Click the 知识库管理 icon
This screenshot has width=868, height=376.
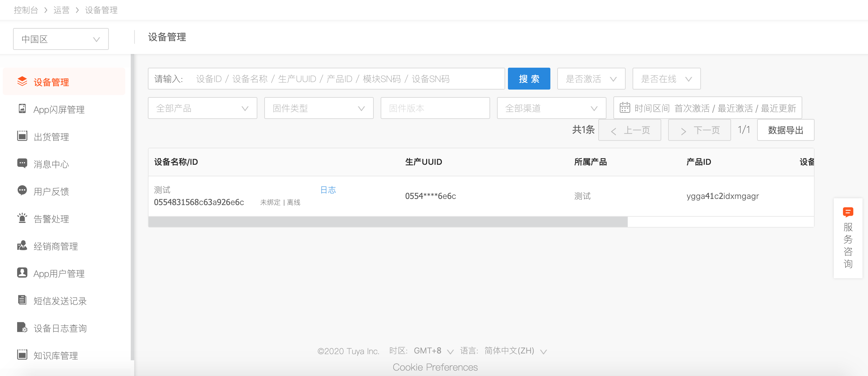click(22, 355)
